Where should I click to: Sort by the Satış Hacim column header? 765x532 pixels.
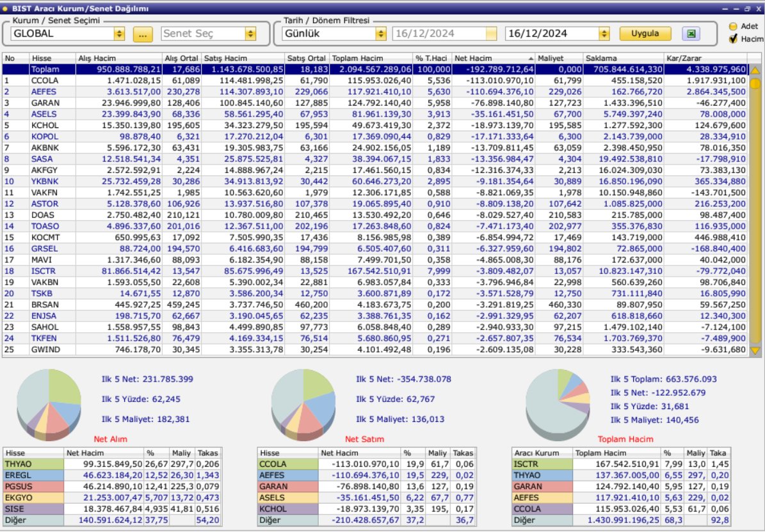click(243, 58)
